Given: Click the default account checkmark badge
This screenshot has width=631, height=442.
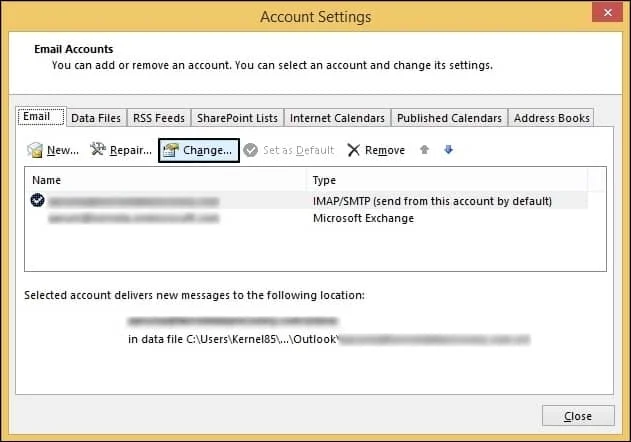Looking at the screenshot, I should 37,200.
